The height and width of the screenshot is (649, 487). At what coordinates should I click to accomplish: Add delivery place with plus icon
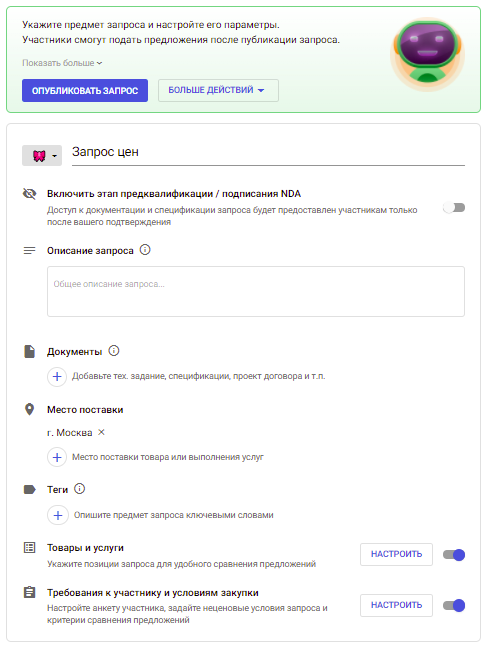point(57,457)
